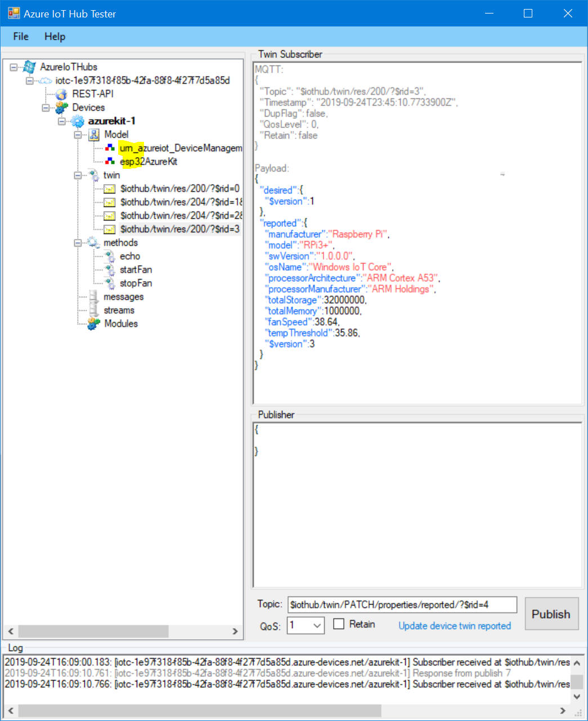The image size is (588, 721).
Task: Select the azurekit-1 tree label
Action: coord(111,121)
